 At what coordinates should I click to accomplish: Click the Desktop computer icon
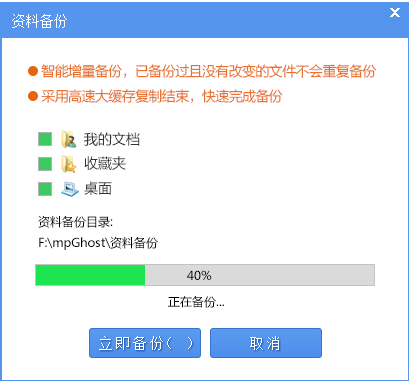click(x=70, y=189)
